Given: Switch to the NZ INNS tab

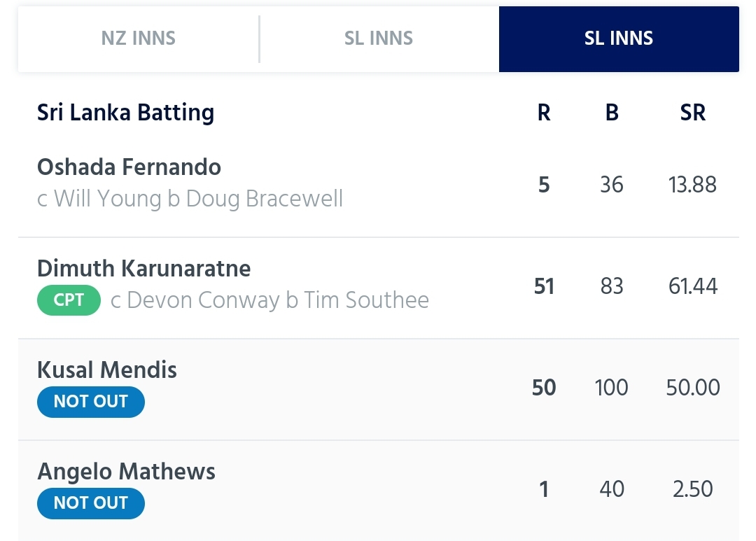Looking at the screenshot, I should click(x=139, y=38).
